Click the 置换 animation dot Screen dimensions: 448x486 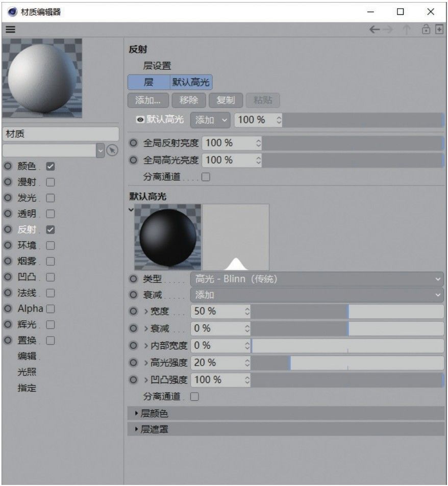tap(8, 340)
